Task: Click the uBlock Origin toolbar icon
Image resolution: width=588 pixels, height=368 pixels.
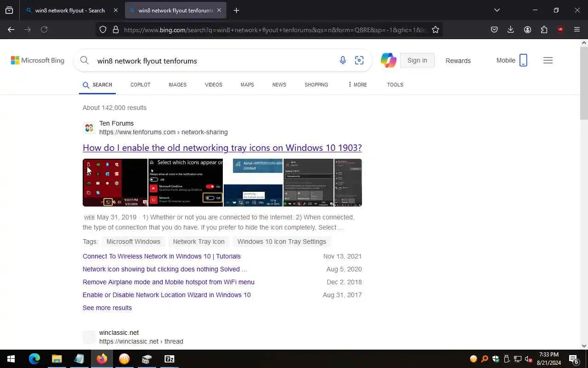Action: [560, 29]
